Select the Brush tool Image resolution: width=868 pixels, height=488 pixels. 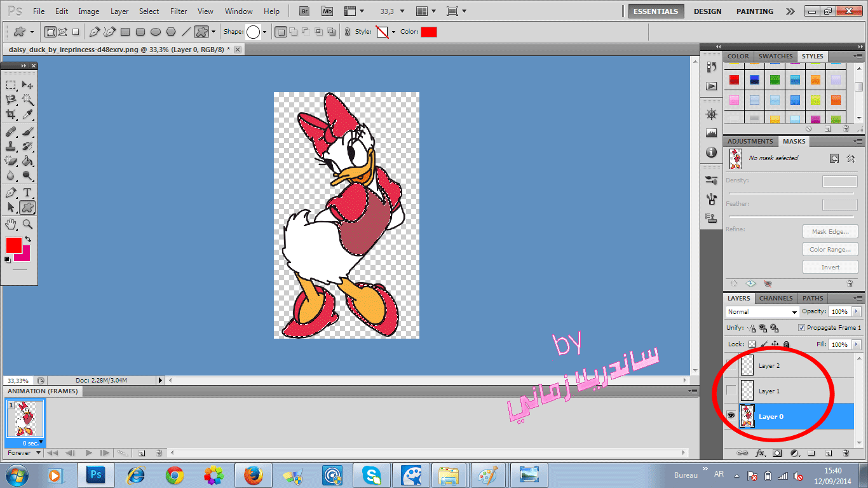[27, 132]
